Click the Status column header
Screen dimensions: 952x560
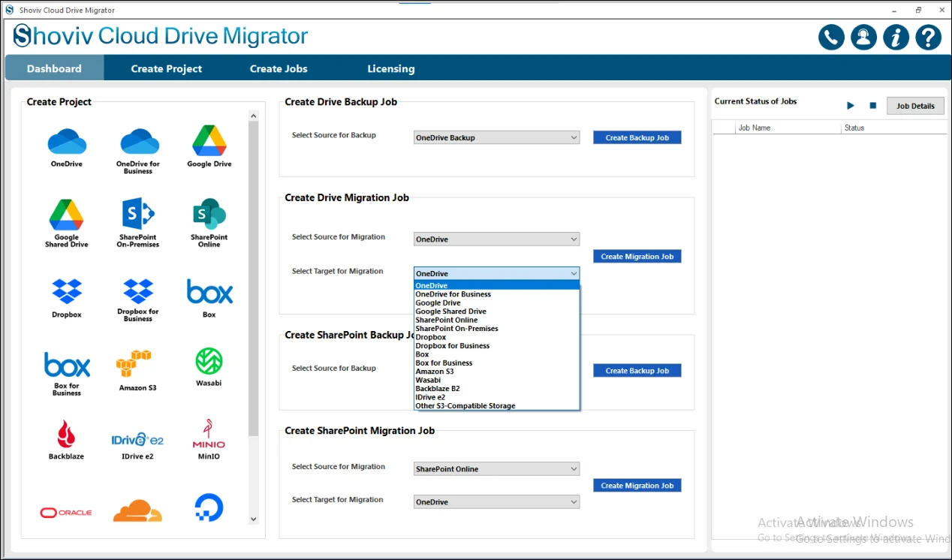893,128
